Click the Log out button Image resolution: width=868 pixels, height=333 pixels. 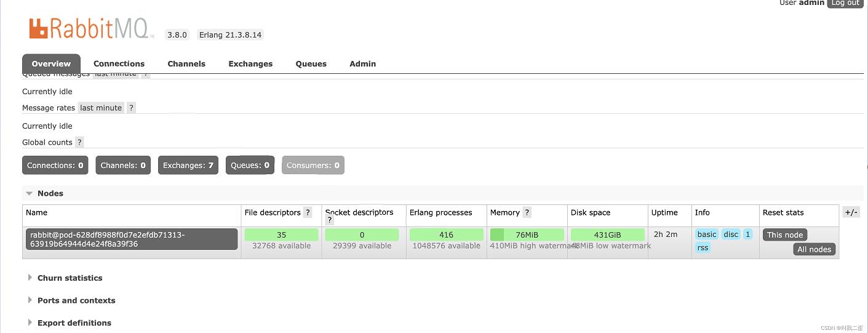(845, 3)
